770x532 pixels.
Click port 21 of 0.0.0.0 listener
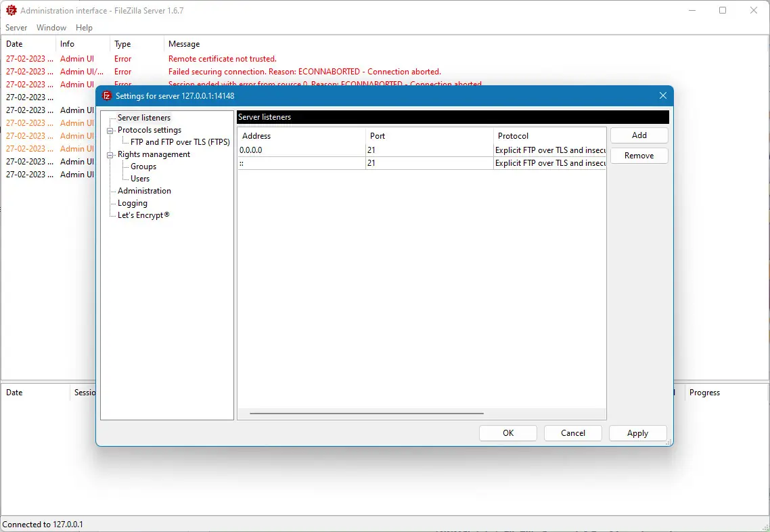(x=429, y=150)
